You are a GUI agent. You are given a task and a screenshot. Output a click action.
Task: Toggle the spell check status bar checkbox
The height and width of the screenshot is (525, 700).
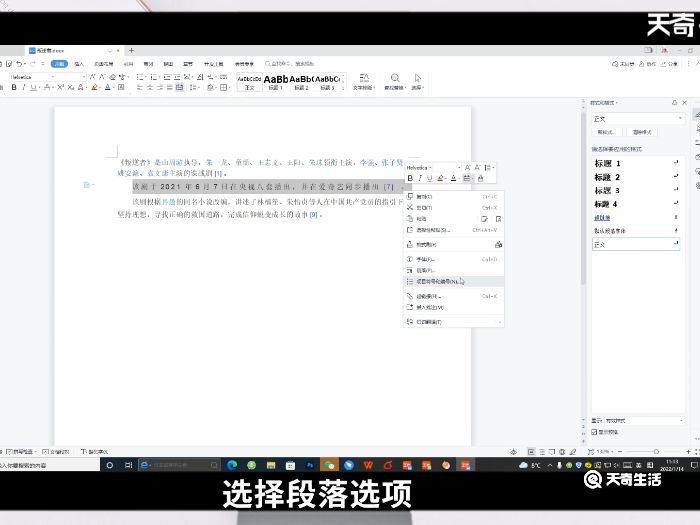tap(10, 452)
